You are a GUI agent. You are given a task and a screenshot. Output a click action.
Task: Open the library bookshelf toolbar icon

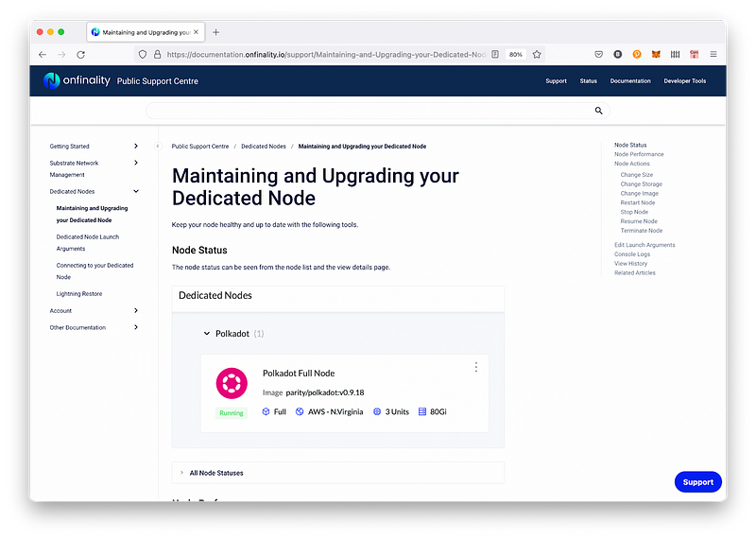coord(675,55)
